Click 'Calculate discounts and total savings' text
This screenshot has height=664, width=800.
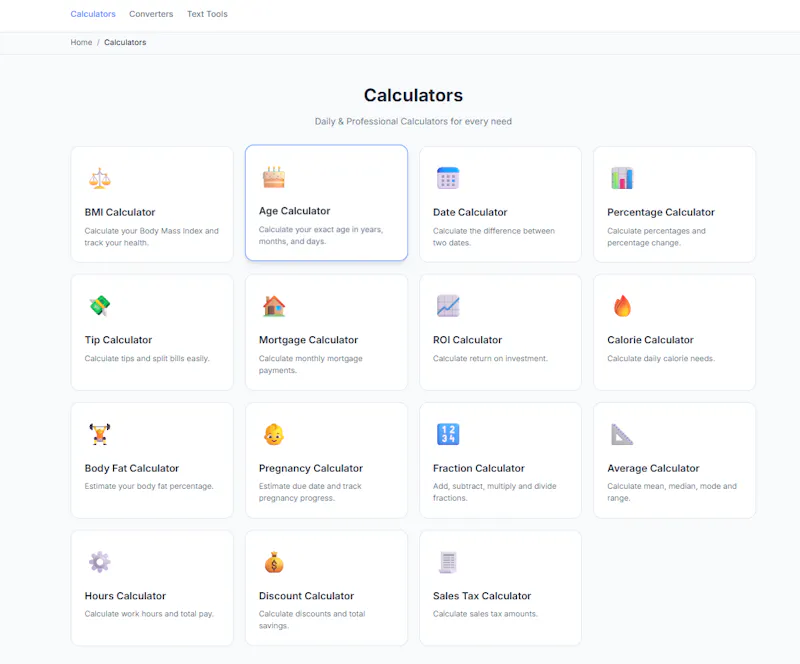[312, 620]
